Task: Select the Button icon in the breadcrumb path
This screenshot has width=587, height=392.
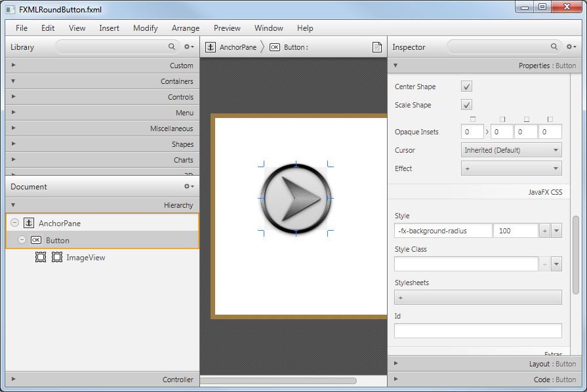Action: (x=275, y=47)
